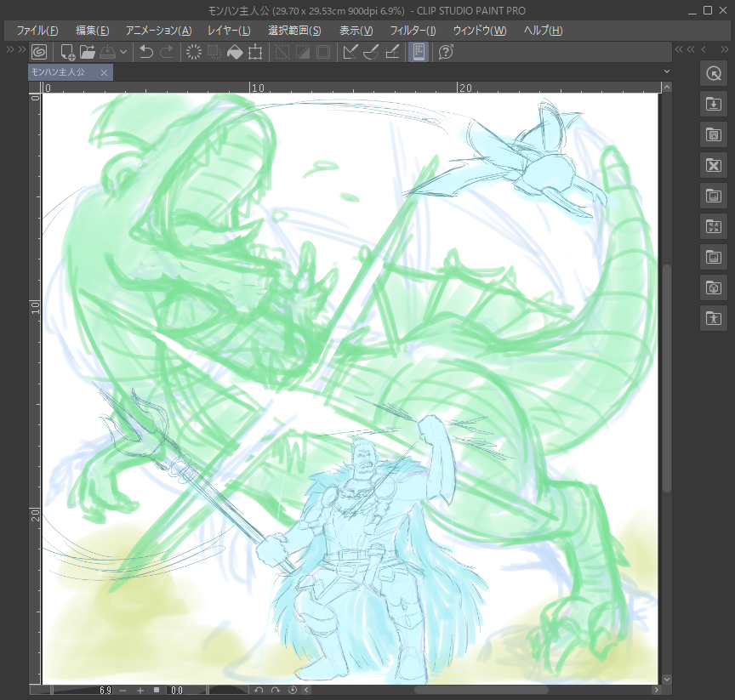The width and height of the screenshot is (735, 700).
Task: Click the Open file folder icon
Action: [87, 52]
